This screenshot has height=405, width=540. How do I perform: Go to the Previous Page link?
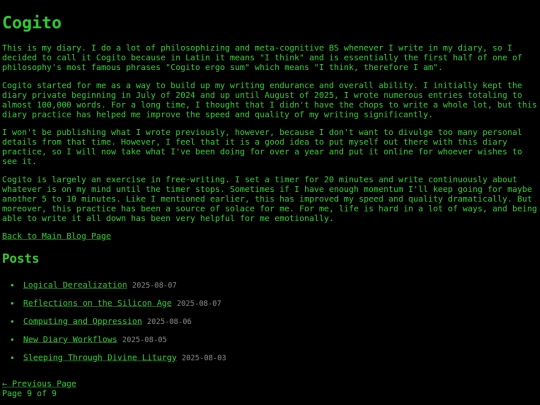coord(39,384)
